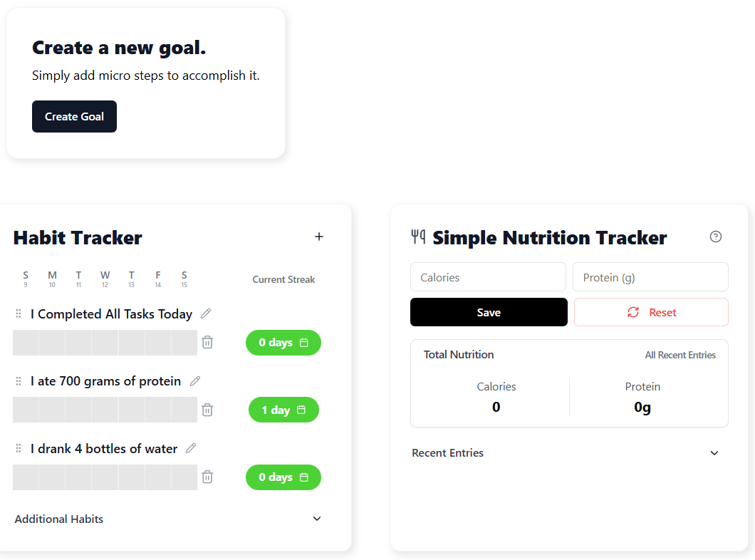Edit the 'I Completed All Tasks Today' habit
The height and width of the screenshot is (560, 755).
[x=206, y=313]
